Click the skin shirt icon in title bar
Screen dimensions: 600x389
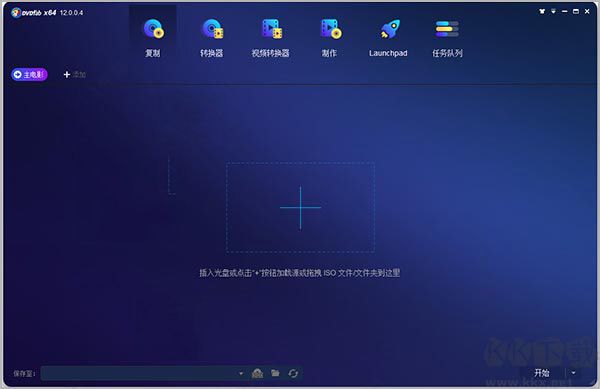[x=542, y=11]
